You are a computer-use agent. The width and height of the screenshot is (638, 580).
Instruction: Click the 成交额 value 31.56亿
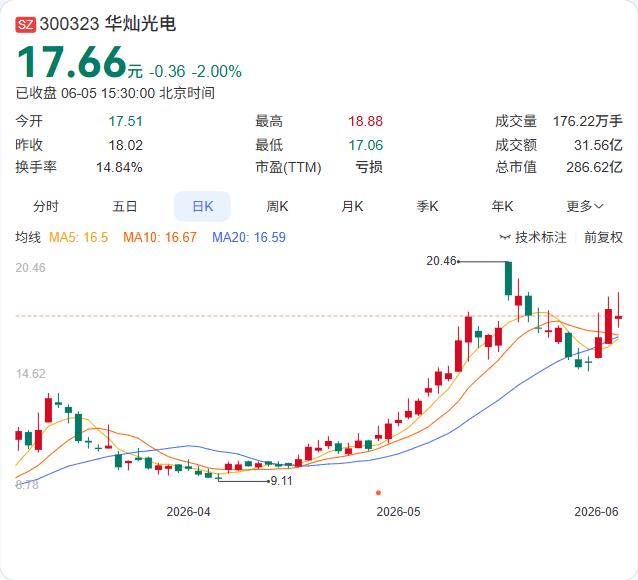pos(598,145)
